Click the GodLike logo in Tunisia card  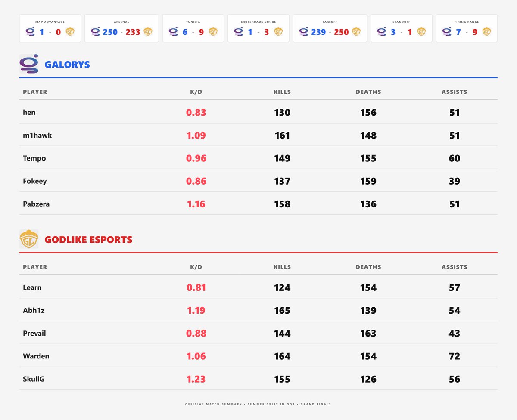point(213,32)
